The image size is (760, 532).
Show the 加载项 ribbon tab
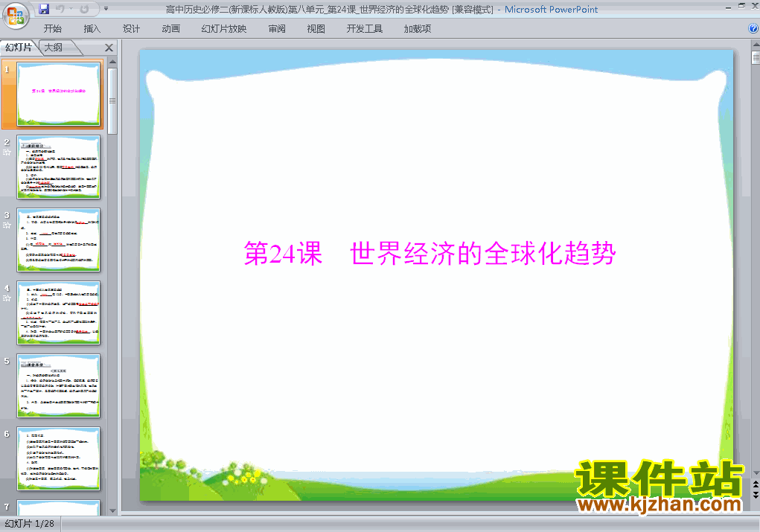(418, 28)
